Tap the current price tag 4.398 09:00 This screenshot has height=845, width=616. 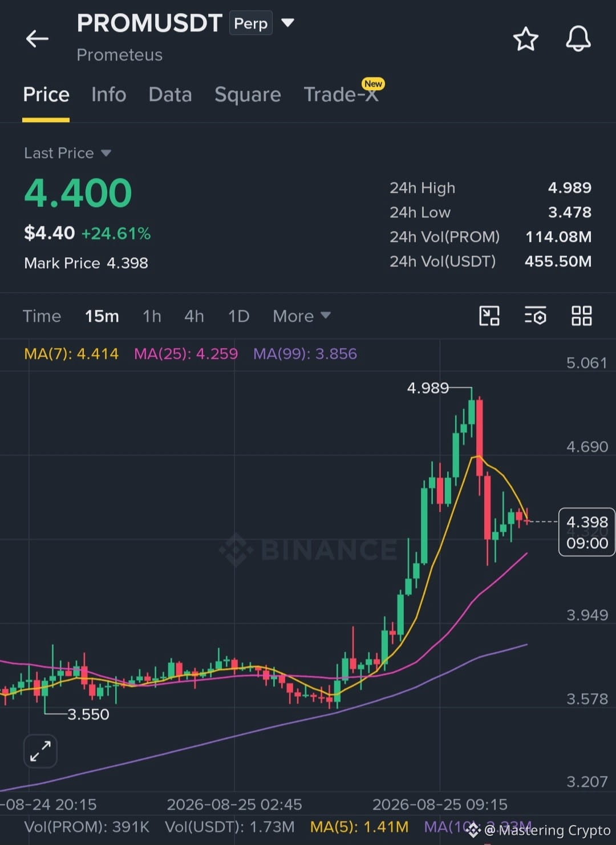(587, 532)
